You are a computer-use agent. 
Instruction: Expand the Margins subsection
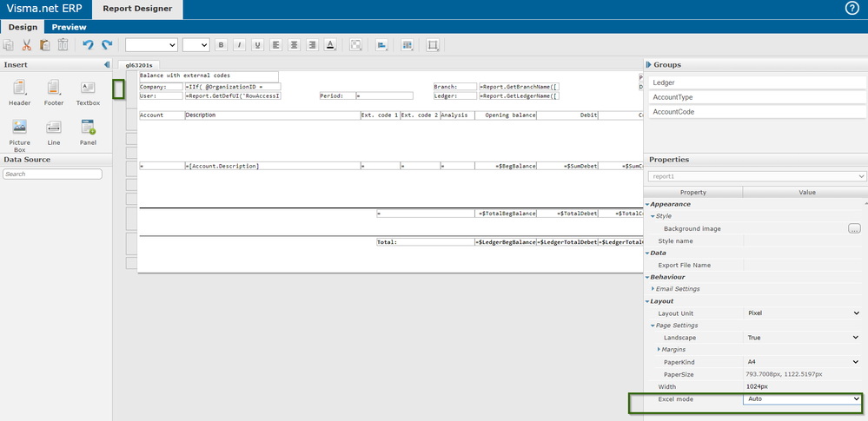click(x=659, y=350)
